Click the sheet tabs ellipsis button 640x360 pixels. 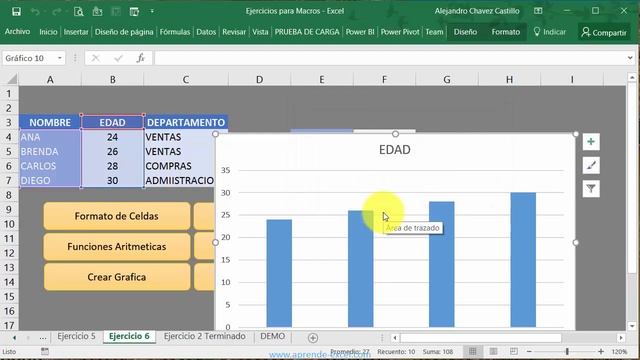tap(43, 338)
